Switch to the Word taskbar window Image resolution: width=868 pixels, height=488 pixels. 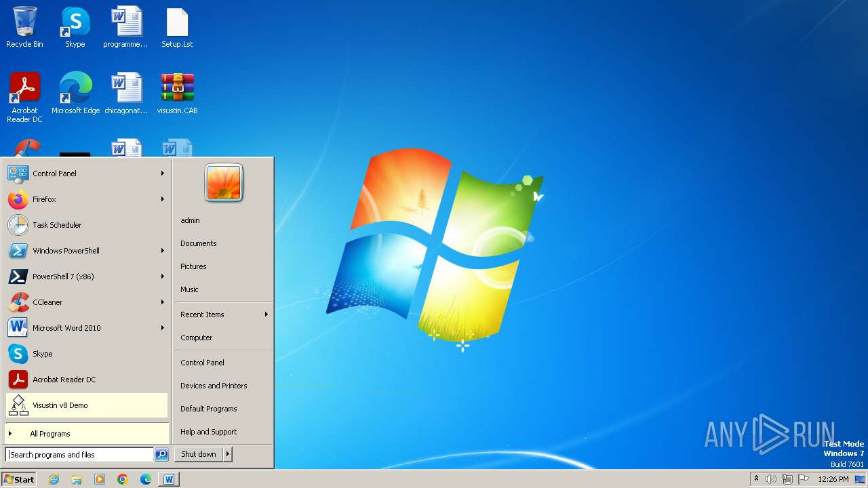169,479
